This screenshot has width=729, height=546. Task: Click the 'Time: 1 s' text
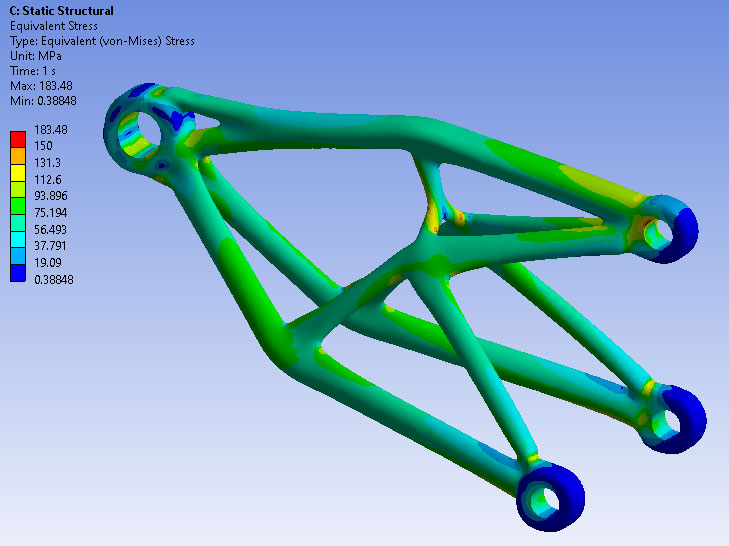(x=33, y=71)
